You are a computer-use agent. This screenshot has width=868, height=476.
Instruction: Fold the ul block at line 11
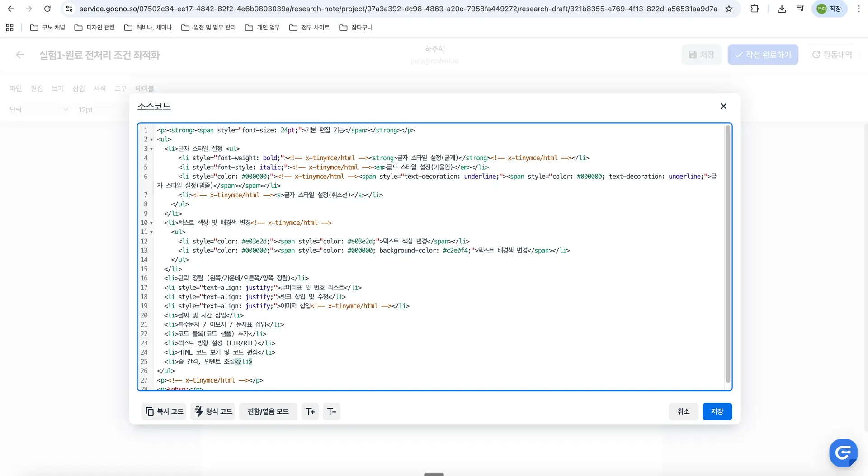click(151, 232)
